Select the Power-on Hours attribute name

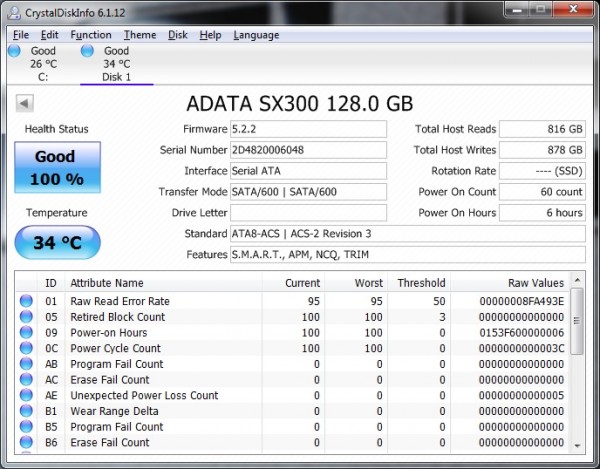pyautogui.click(x=109, y=332)
